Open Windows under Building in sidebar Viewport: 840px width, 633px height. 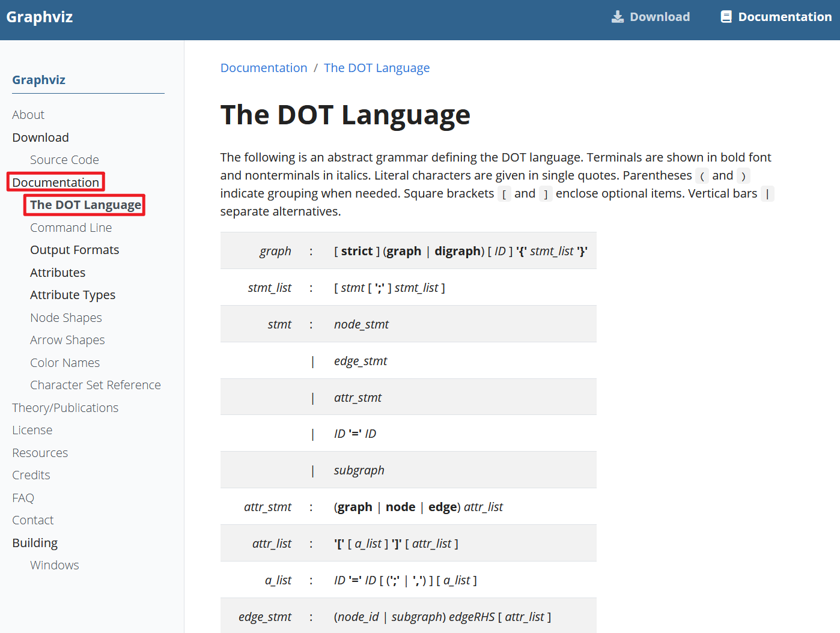[55, 565]
